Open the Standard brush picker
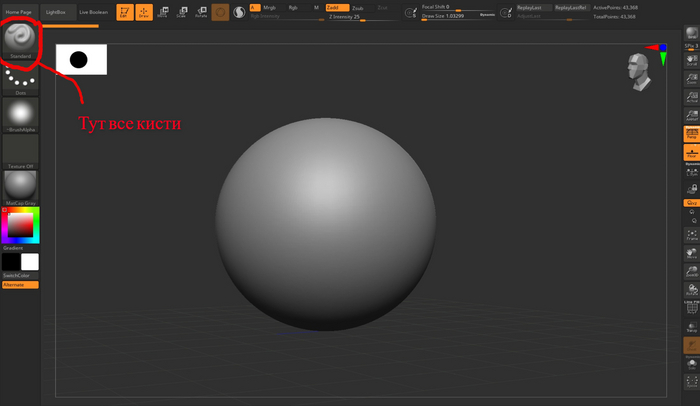Image resolution: width=700 pixels, height=406 pixels. coord(20,39)
